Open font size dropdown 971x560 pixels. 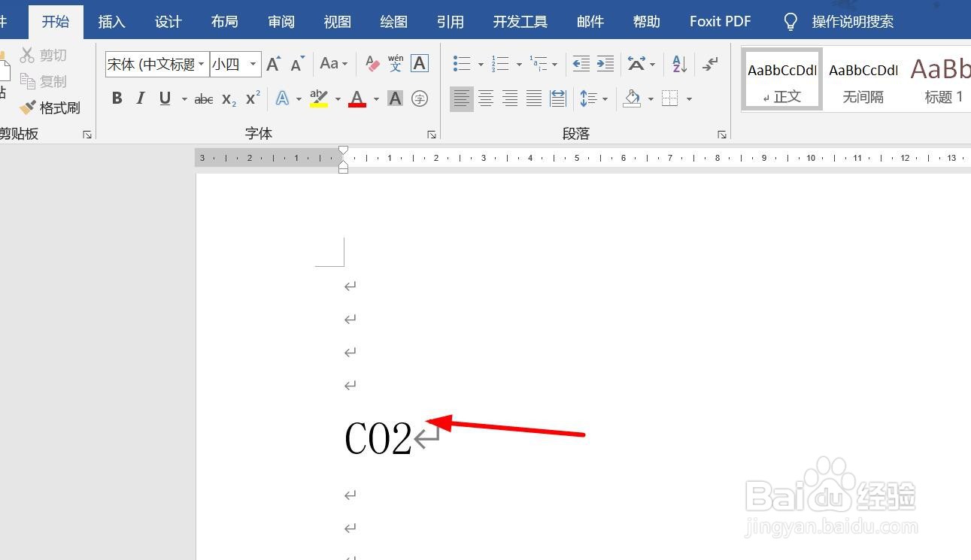(253, 64)
